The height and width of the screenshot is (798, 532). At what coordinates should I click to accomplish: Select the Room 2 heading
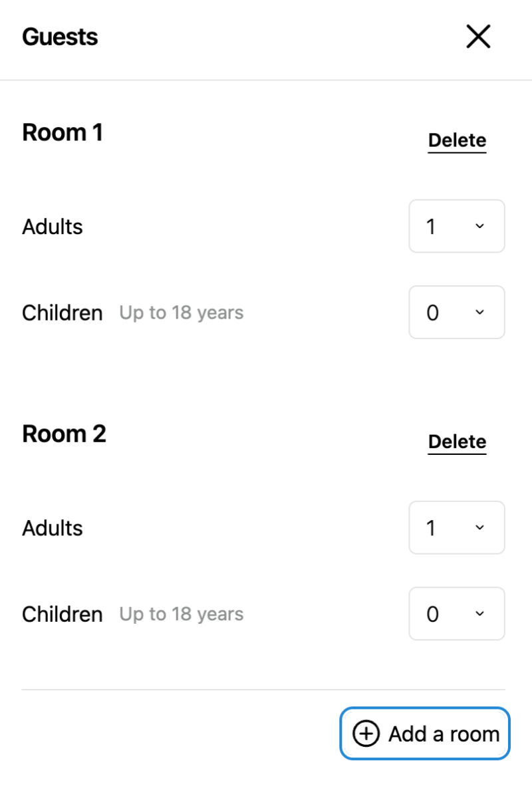64,434
